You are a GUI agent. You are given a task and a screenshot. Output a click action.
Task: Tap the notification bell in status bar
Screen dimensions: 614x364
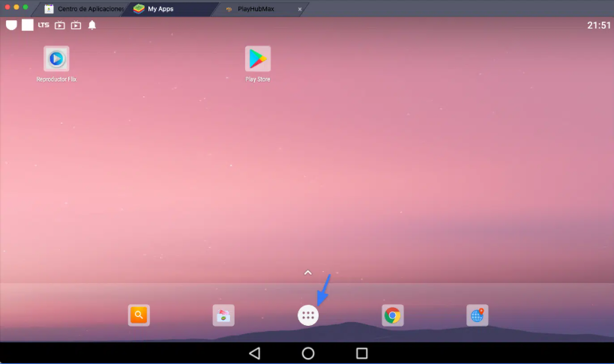tap(92, 25)
